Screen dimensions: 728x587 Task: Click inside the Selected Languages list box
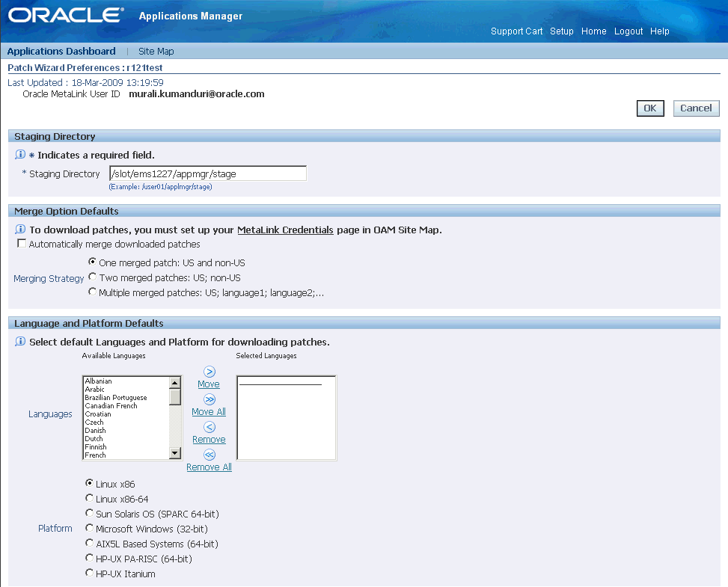point(287,417)
